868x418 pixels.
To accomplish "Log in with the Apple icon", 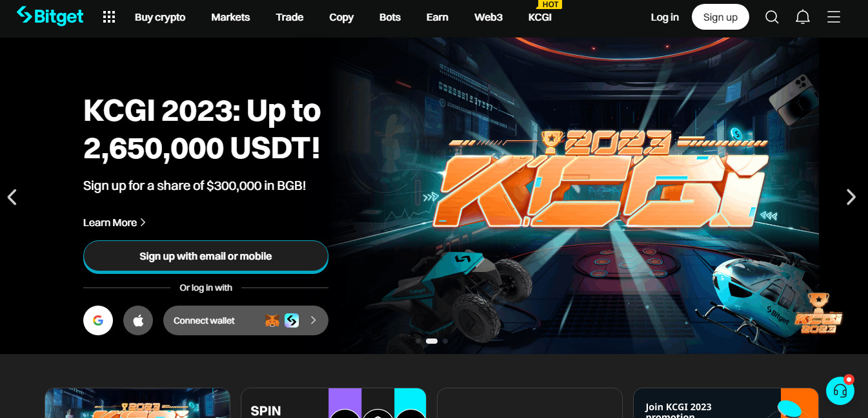I will tap(138, 320).
